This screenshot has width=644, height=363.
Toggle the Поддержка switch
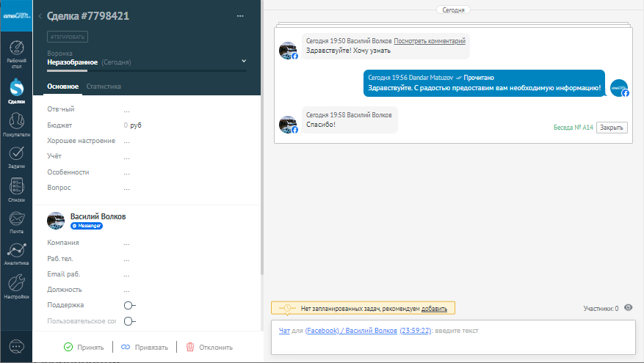[x=130, y=305]
